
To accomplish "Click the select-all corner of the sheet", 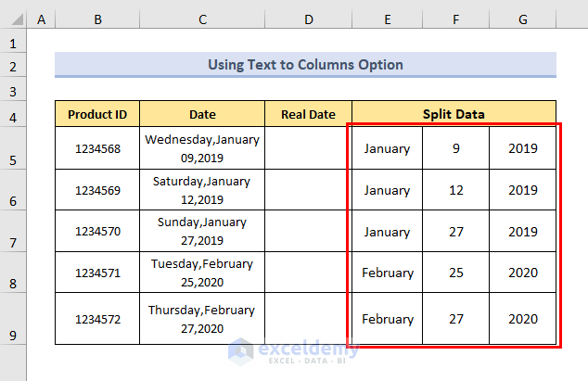I will (x=13, y=19).
